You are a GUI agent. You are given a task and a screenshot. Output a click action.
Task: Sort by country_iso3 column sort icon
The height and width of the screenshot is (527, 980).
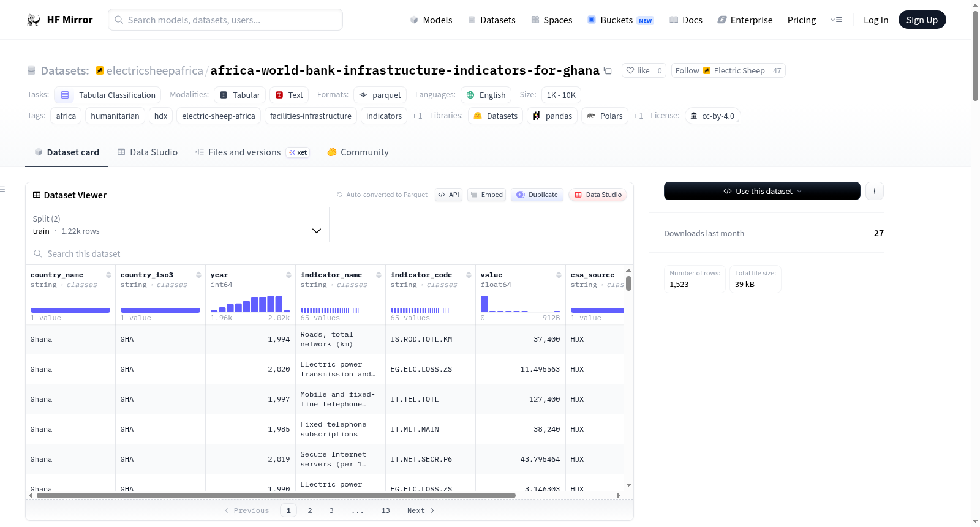click(x=198, y=275)
